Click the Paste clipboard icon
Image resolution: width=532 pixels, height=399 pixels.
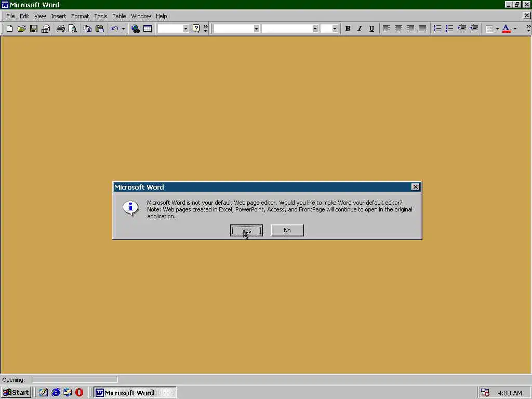pyautogui.click(x=99, y=29)
